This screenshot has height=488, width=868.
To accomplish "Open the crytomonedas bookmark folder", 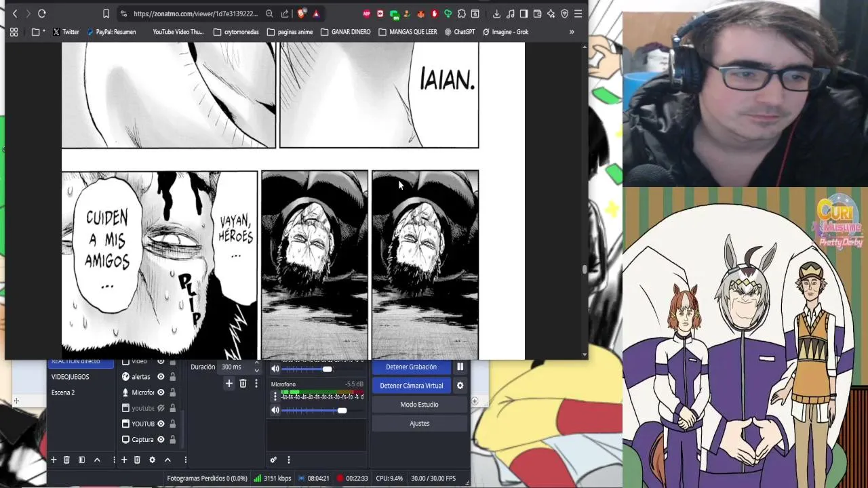I will pos(237,32).
